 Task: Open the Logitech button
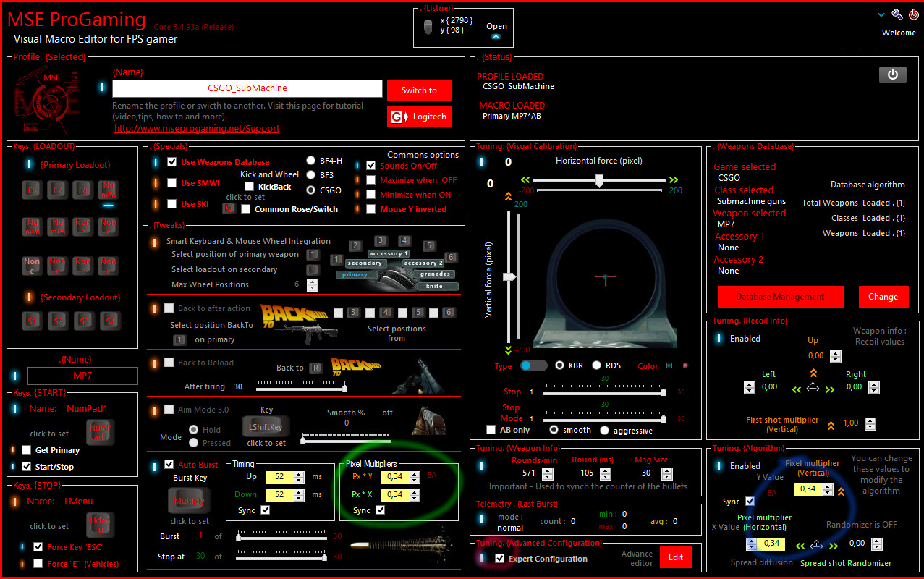click(x=419, y=117)
